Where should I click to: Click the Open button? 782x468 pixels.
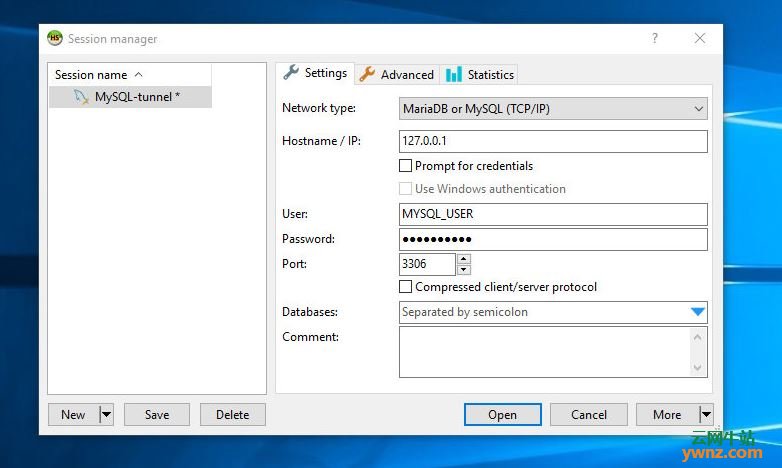click(502, 414)
